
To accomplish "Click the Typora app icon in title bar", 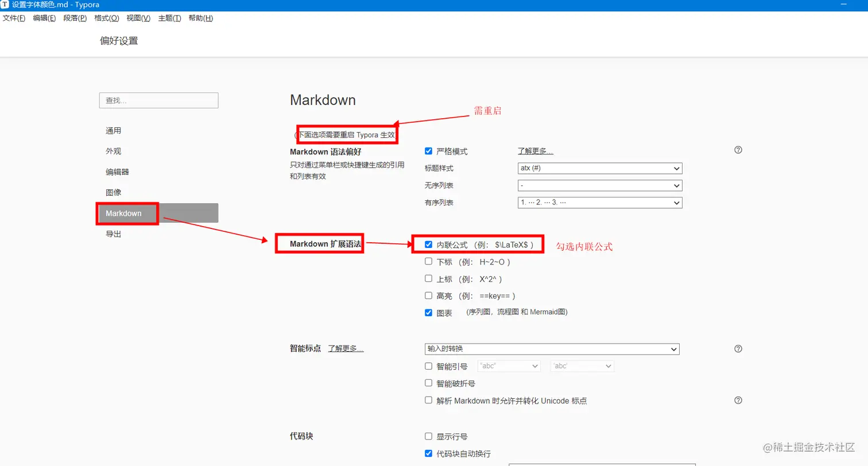I will point(5,4).
